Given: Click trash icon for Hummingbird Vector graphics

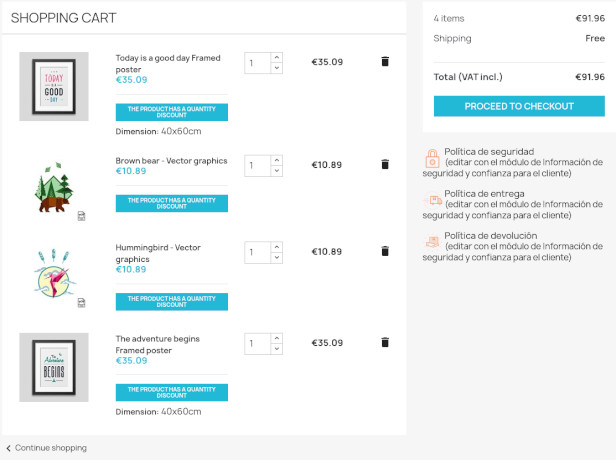Looking at the screenshot, I should 385,251.
